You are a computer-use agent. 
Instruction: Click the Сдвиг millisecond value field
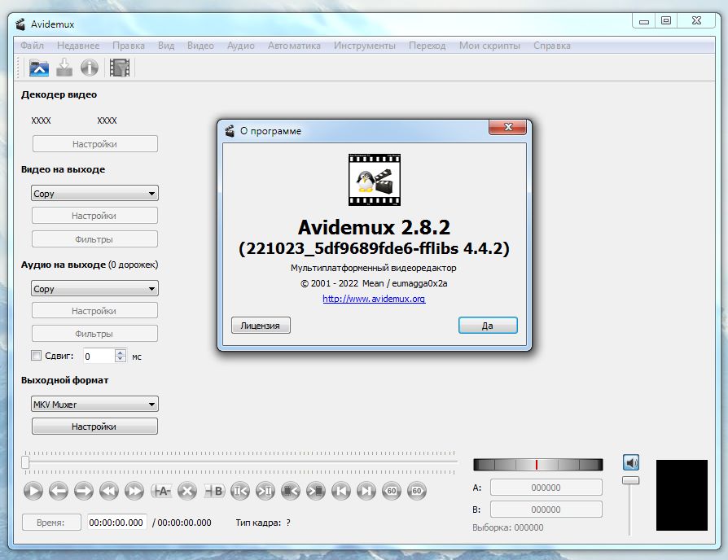tap(99, 356)
